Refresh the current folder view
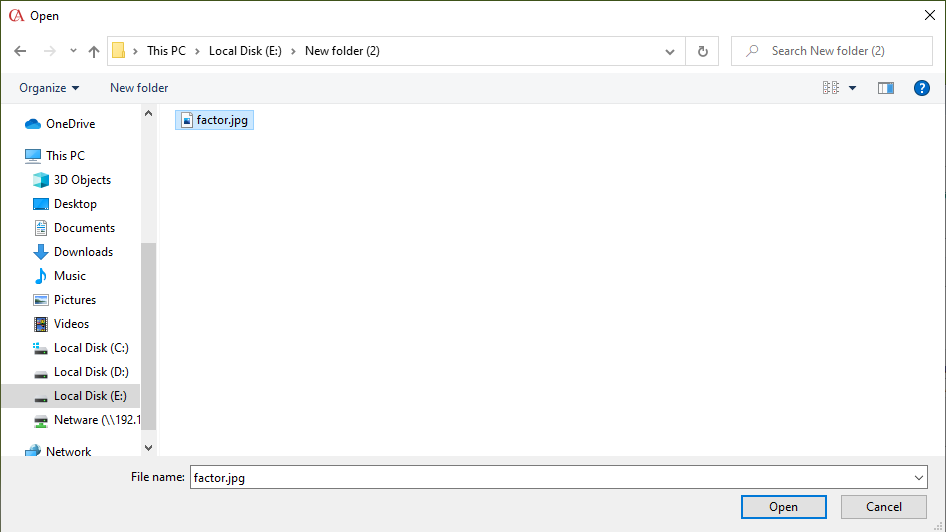The width and height of the screenshot is (946, 532). pyautogui.click(x=702, y=51)
